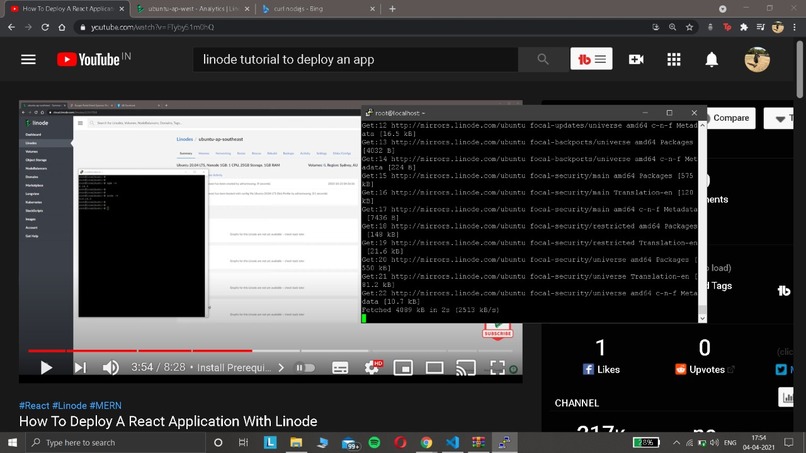Select the How To Deploy A React tab
This screenshot has width=806, height=453.
(x=67, y=9)
